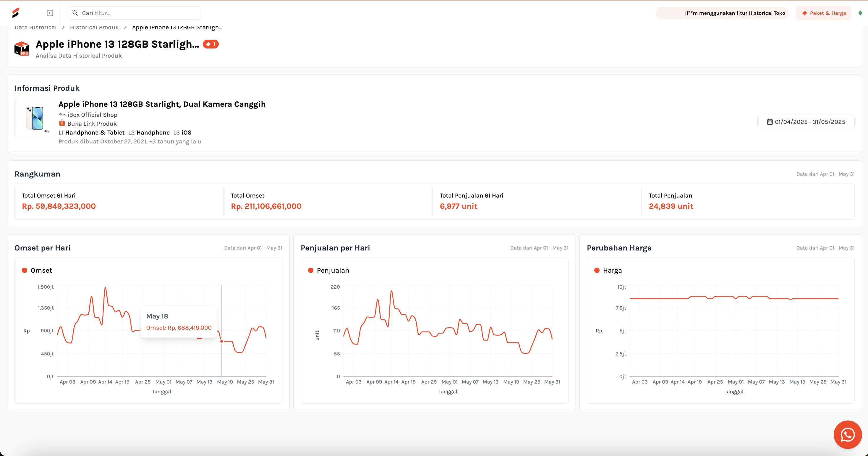
Task: Click Rp. 211,106,661,000 total omset value
Action: 266,206
